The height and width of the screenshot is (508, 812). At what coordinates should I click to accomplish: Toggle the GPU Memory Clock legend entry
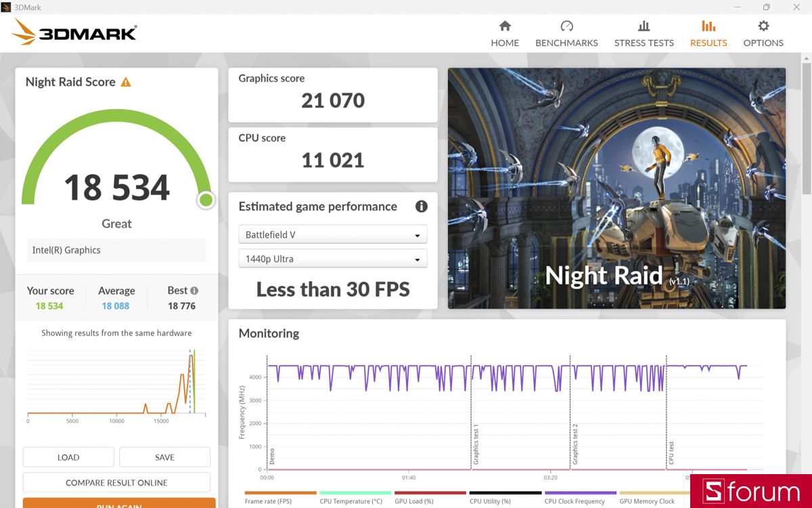coord(654,499)
